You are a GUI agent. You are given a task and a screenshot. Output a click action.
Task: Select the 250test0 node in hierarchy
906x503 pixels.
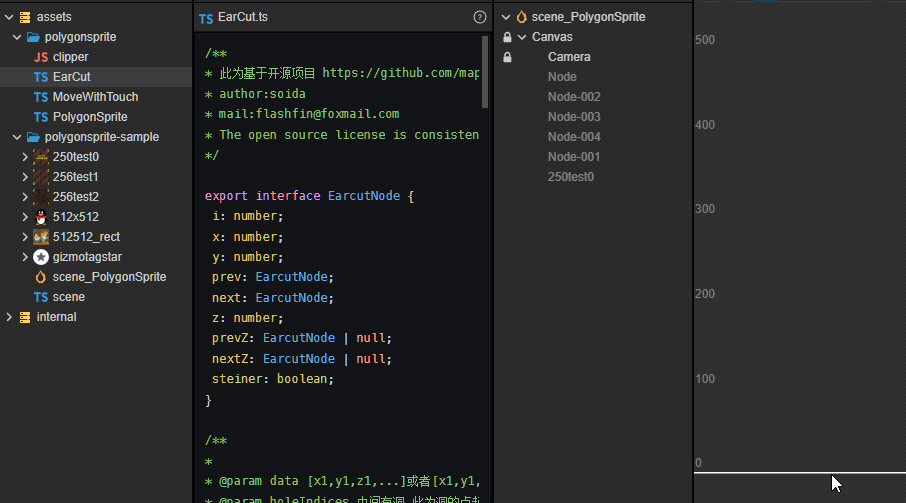point(571,177)
